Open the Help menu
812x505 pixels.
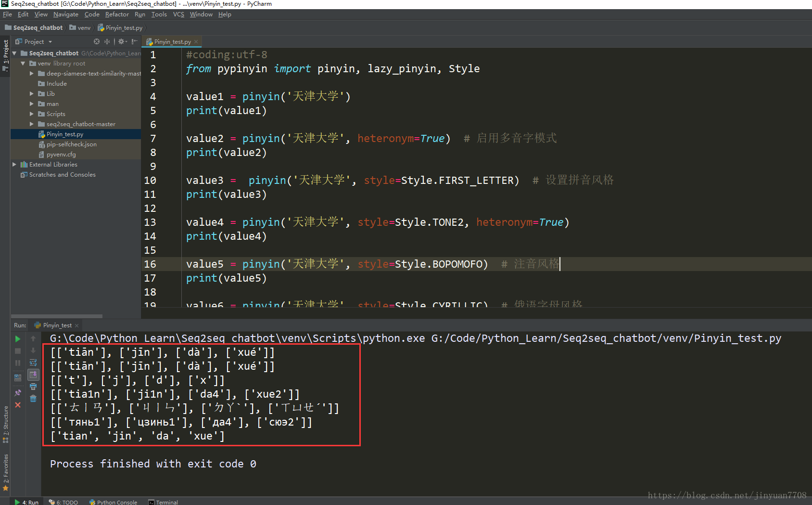click(x=225, y=14)
